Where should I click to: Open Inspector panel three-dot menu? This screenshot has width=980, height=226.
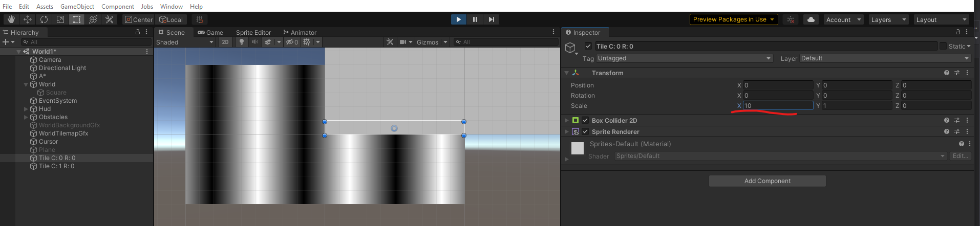[967, 32]
